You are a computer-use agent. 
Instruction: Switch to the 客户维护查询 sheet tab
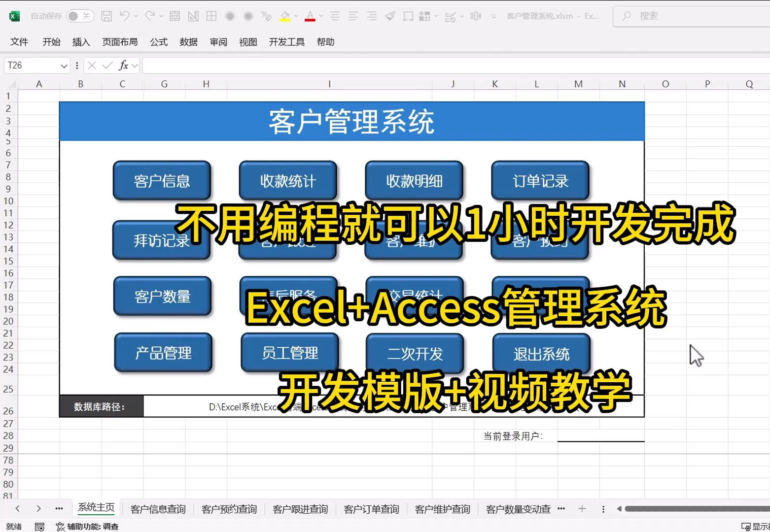[442, 509]
